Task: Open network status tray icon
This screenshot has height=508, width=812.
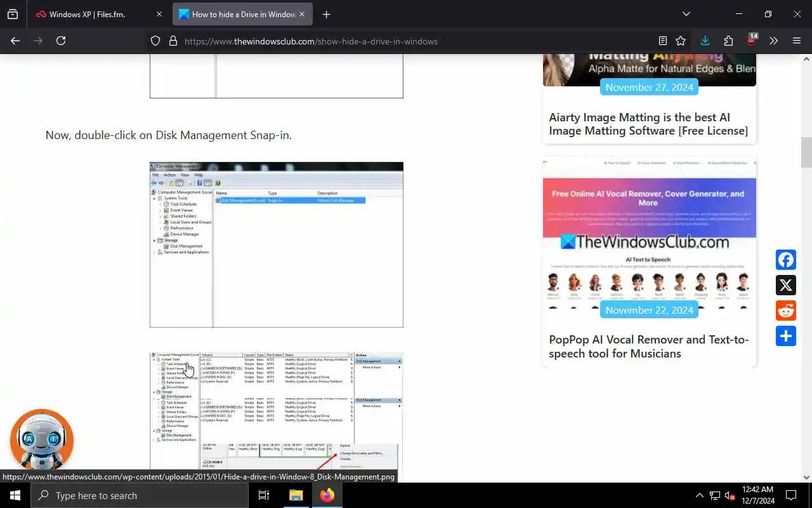Action: tap(715, 495)
